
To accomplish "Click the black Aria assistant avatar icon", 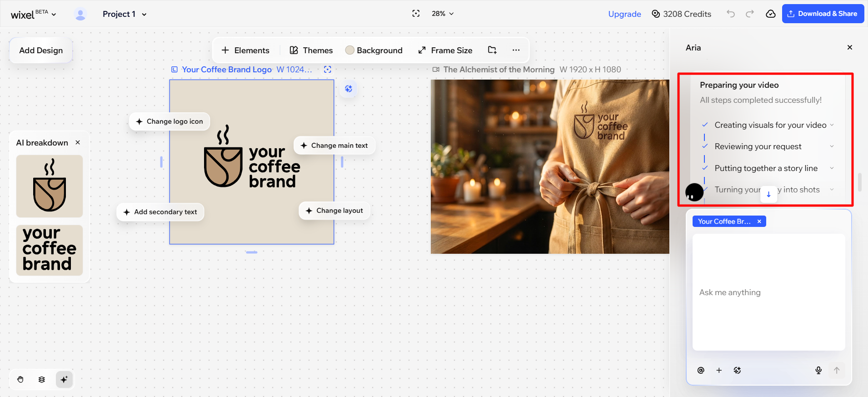I will pos(694,192).
